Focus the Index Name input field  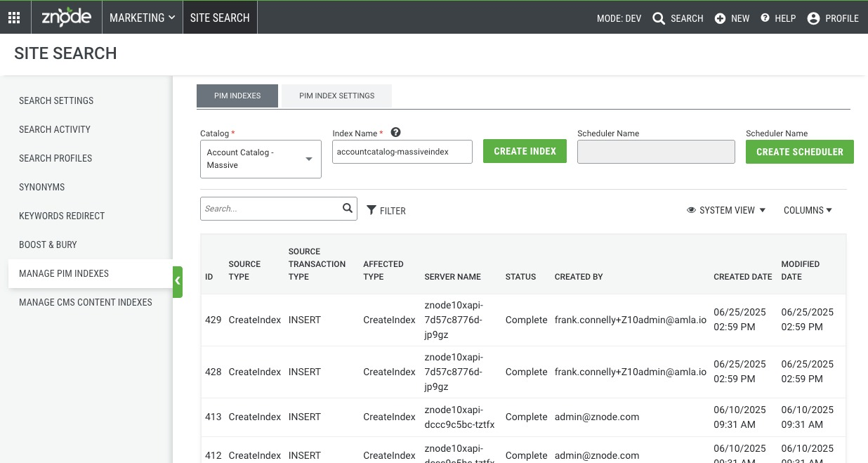(x=402, y=152)
